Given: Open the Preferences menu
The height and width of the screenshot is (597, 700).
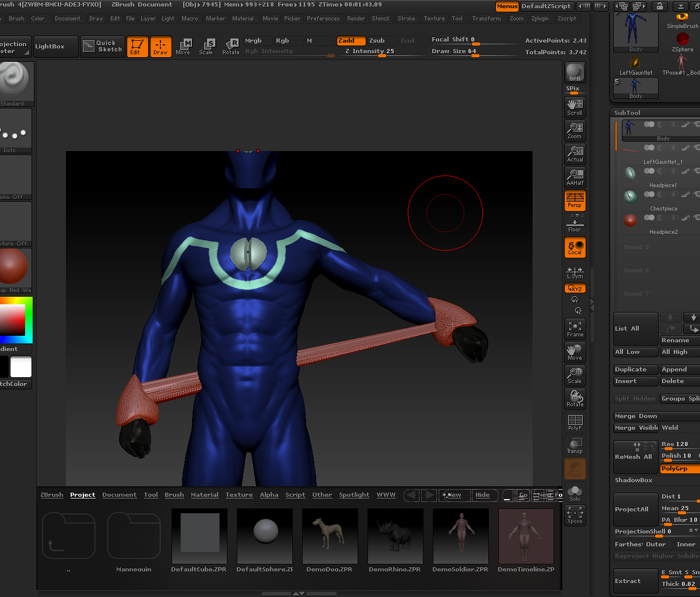Looking at the screenshot, I should click(x=323, y=19).
